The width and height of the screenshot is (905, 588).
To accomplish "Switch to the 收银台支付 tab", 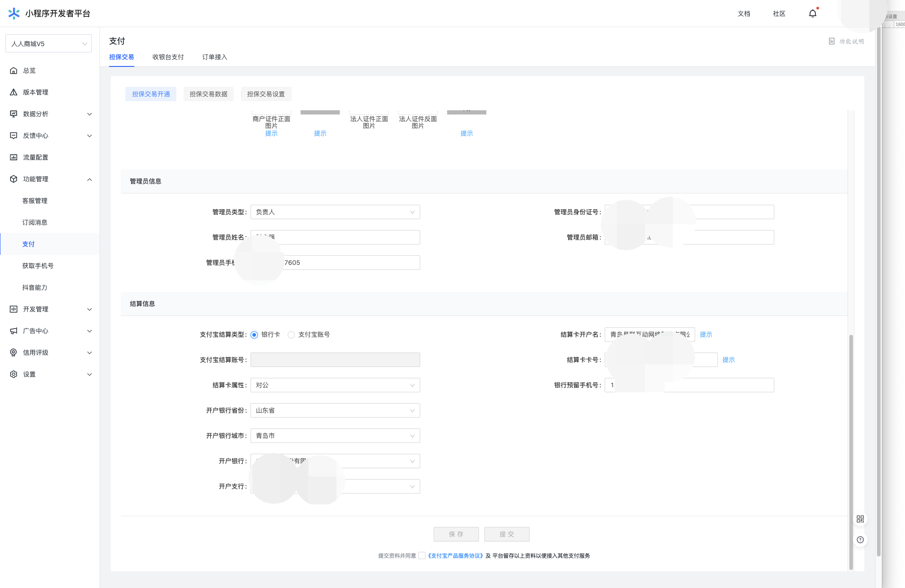I will pos(168,57).
